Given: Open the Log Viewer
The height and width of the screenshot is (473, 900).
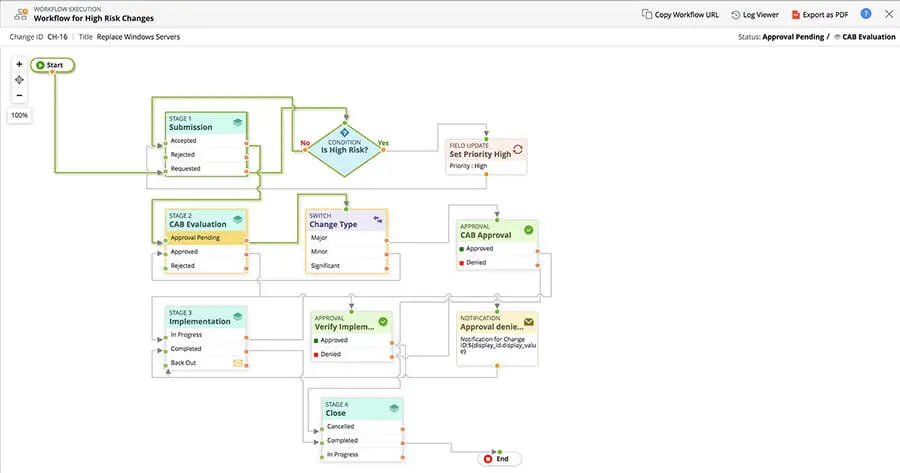Looking at the screenshot, I should (755, 14).
